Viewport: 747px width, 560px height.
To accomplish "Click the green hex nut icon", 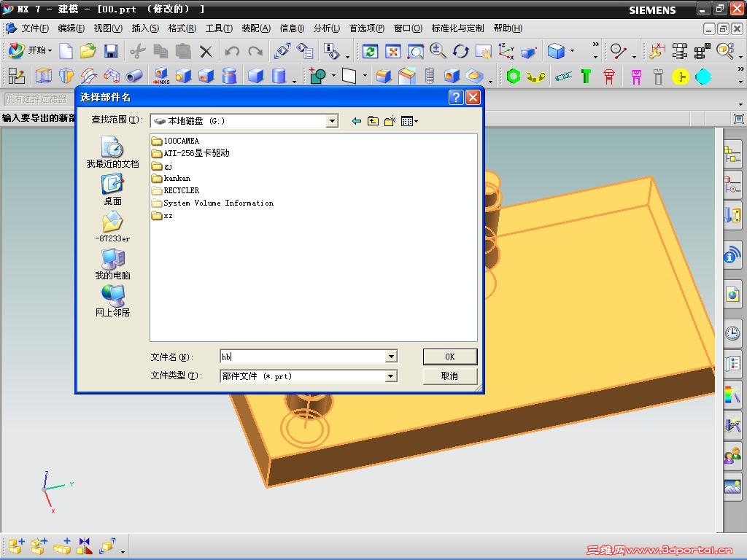I will pyautogui.click(x=514, y=76).
